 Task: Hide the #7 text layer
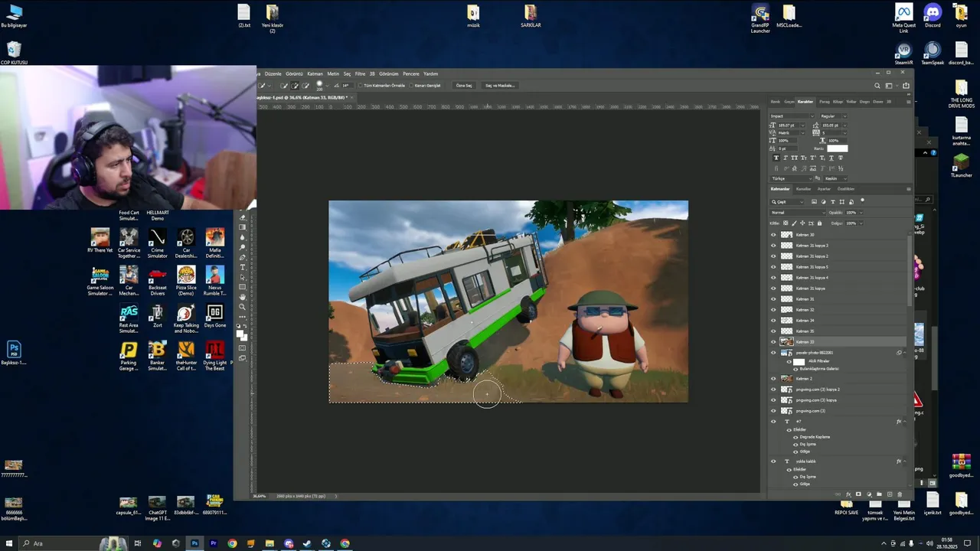tap(773, 422)
